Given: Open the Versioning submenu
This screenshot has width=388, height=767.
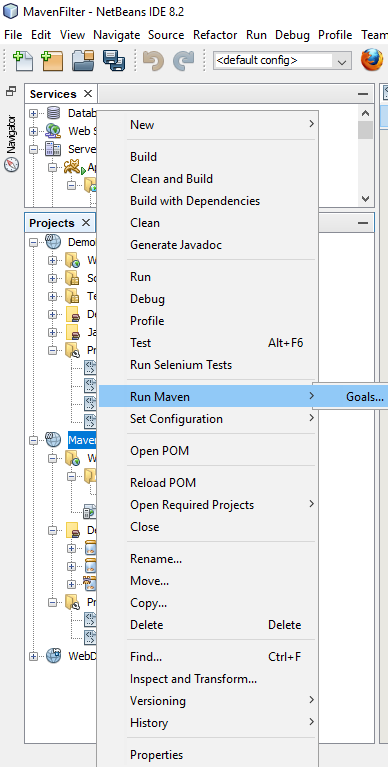Looking at the screenshot, I should (208, 701).
